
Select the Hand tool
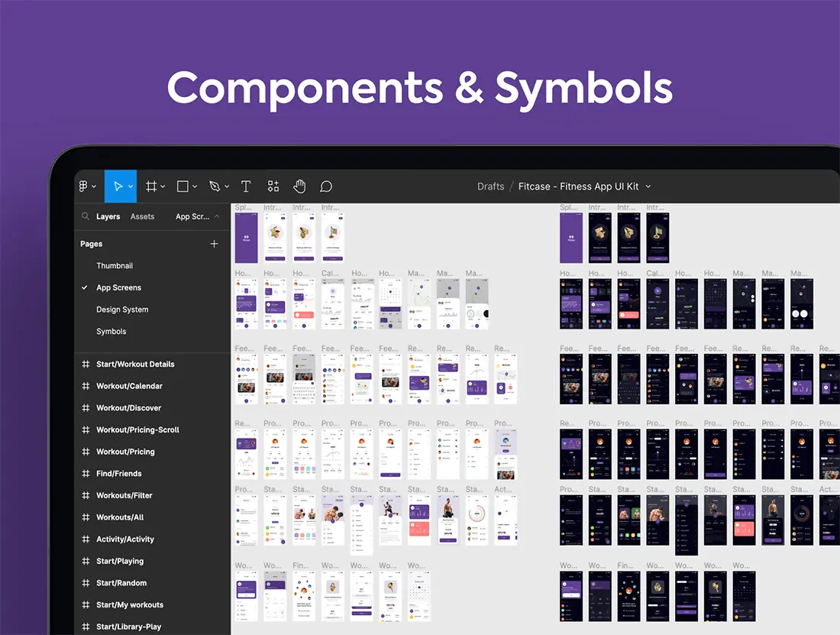coord(299,186)
